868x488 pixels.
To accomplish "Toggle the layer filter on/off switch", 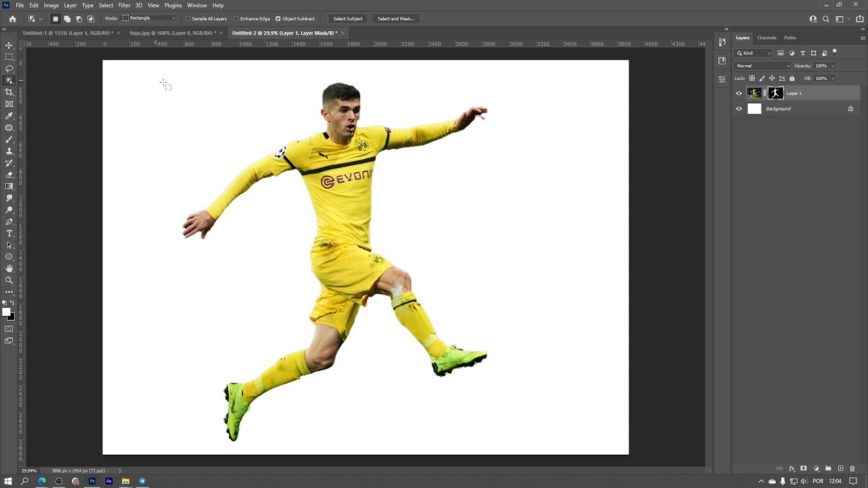I will click(x=835, y=52).
